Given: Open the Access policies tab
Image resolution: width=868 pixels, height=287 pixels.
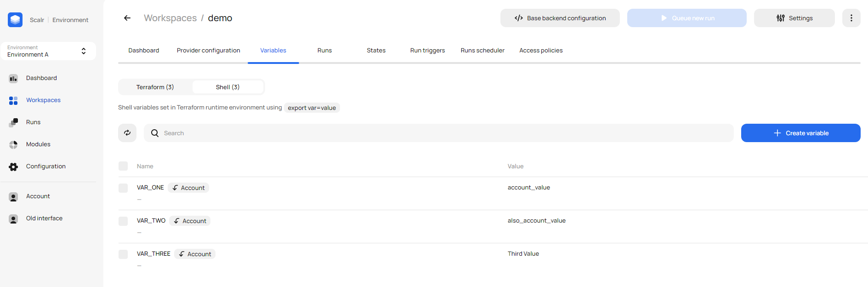Looking at the screenshot, I should pos(541,51).
